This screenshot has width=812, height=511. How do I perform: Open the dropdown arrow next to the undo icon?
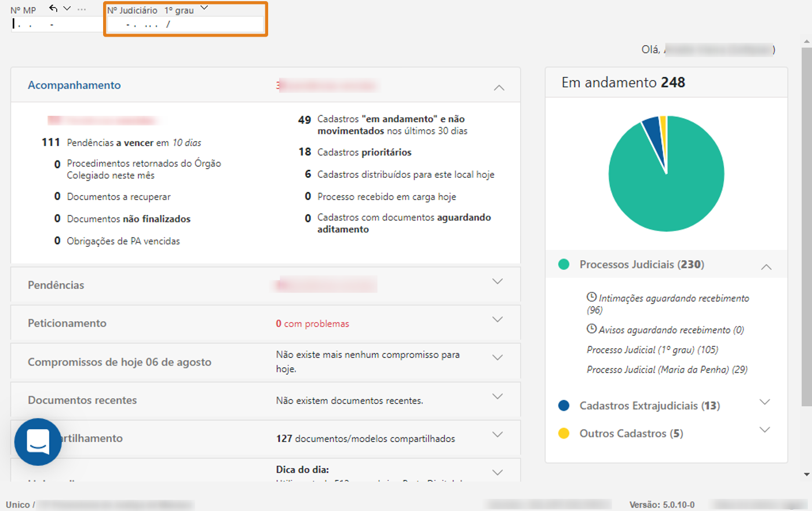[67, 8]
